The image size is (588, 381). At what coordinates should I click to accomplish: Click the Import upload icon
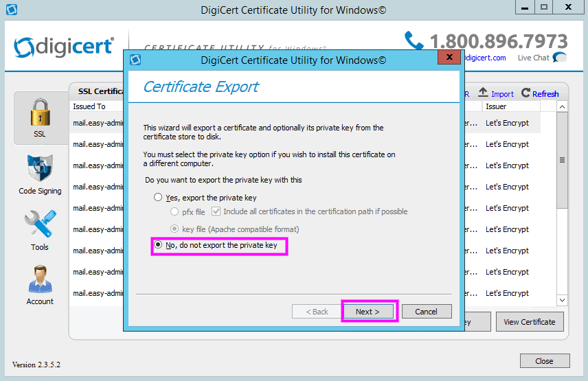click(483, 93)
